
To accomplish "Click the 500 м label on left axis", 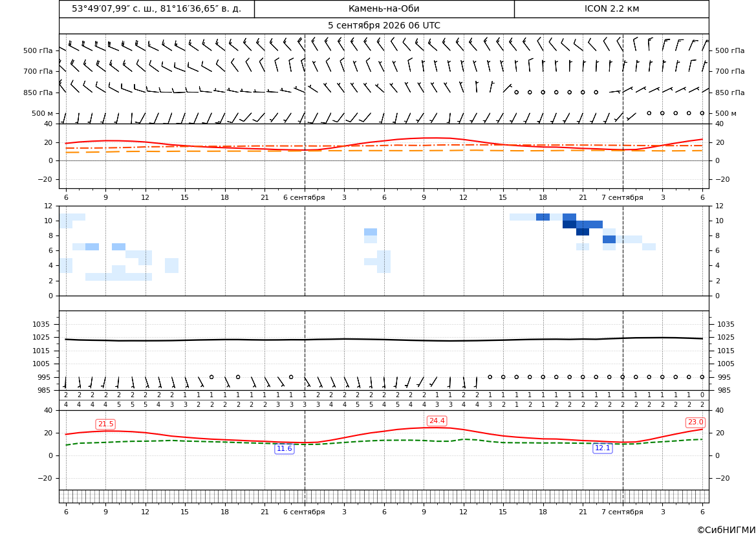I will point(42,113).
